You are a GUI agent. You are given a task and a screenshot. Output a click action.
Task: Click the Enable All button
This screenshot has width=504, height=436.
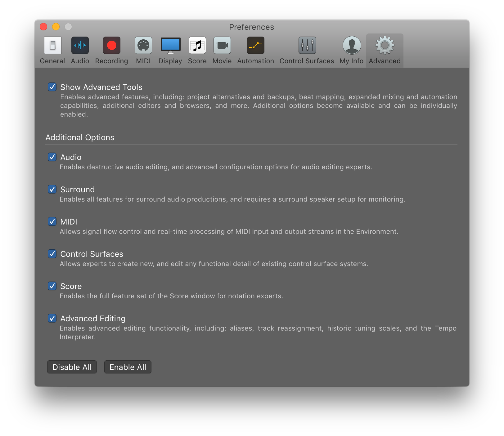128,367
